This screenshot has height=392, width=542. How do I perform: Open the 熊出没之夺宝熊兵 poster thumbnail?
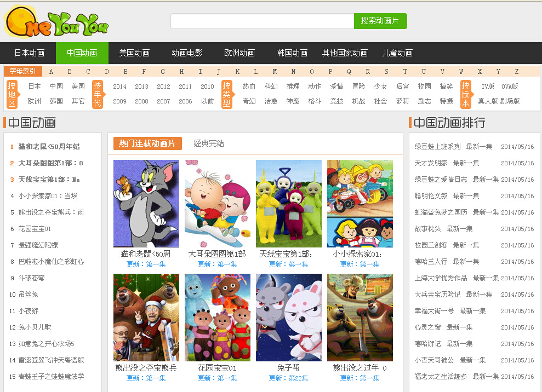tap(146, 318)
